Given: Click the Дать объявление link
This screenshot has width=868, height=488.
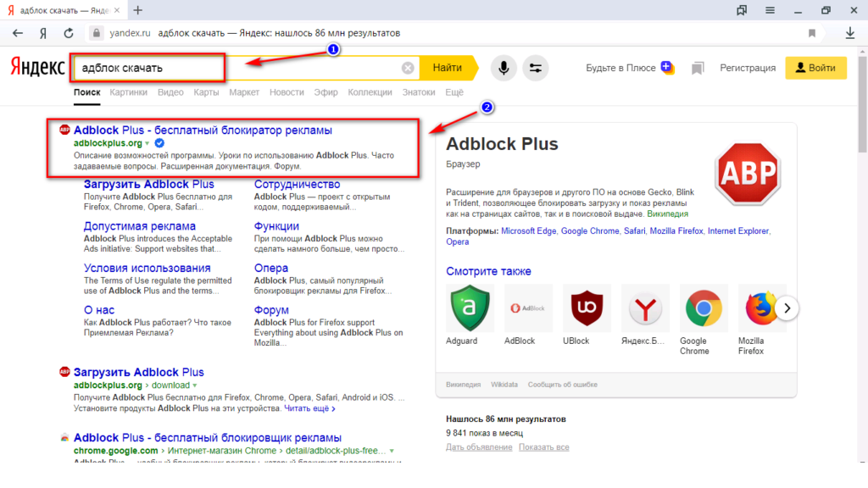Looking at the screenshot, I should point(479,447).
